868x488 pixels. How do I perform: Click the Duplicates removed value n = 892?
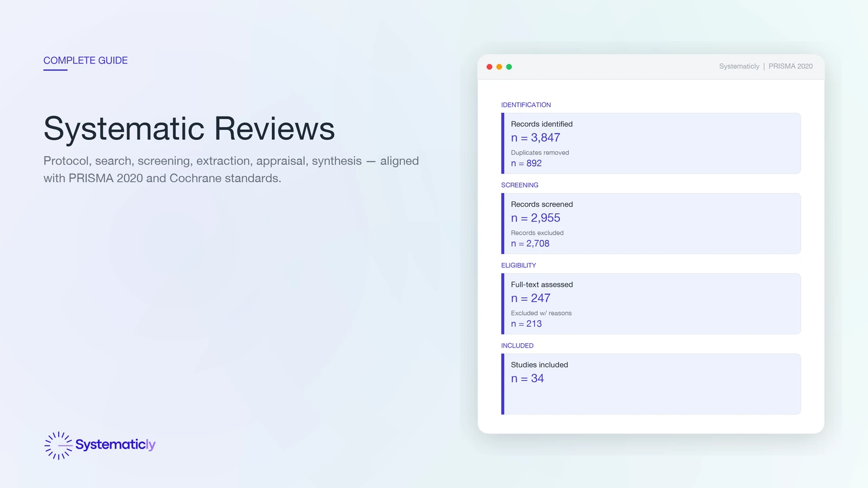pos(526,163)
